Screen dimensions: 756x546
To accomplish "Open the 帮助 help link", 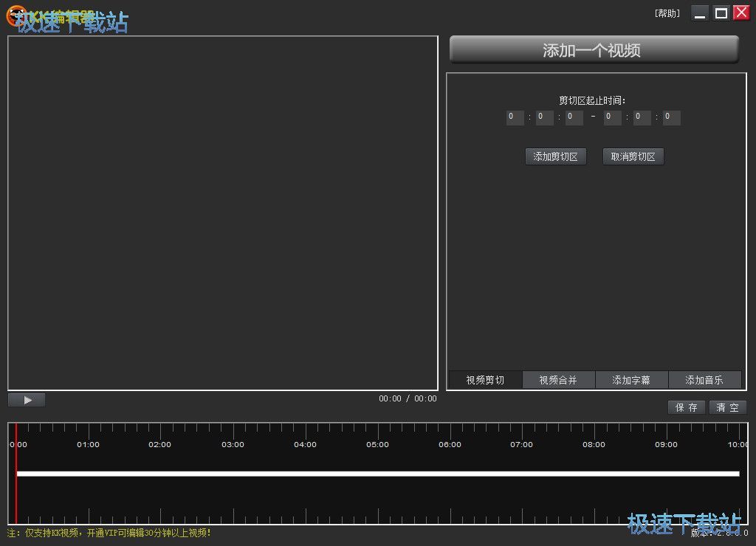I will pyautogui.click(x=667, y=13).
